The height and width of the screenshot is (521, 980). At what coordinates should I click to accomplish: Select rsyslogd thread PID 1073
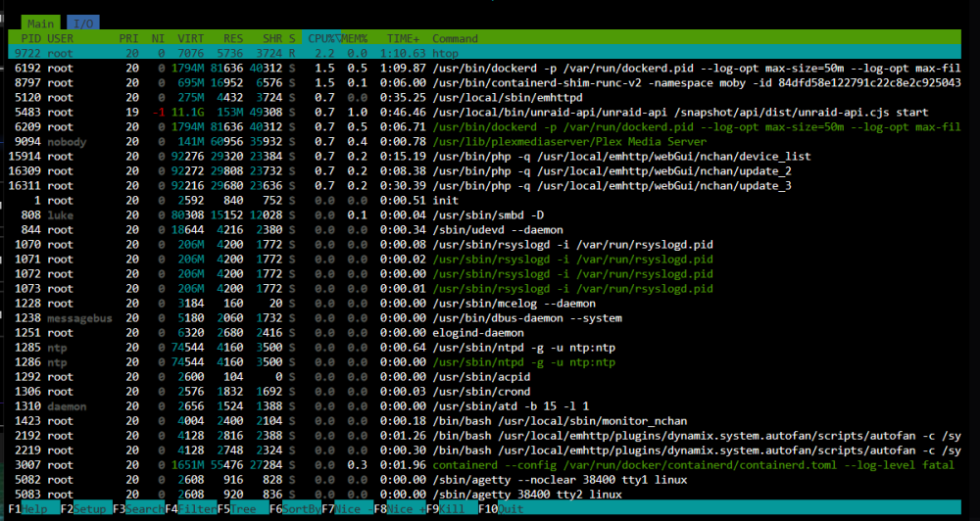[484, 289]
